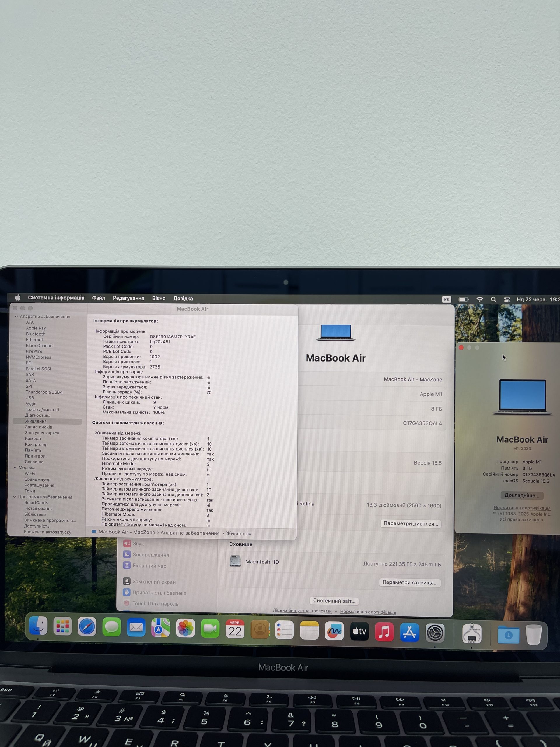
Task: Open the Редагування menu
Action: pyautogui.click(x=128, y=298)
